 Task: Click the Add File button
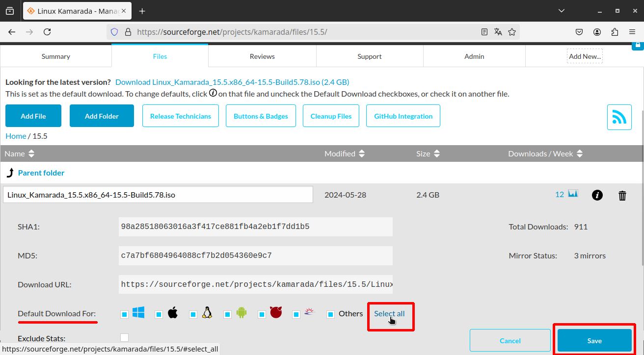[x=33, y=116]
